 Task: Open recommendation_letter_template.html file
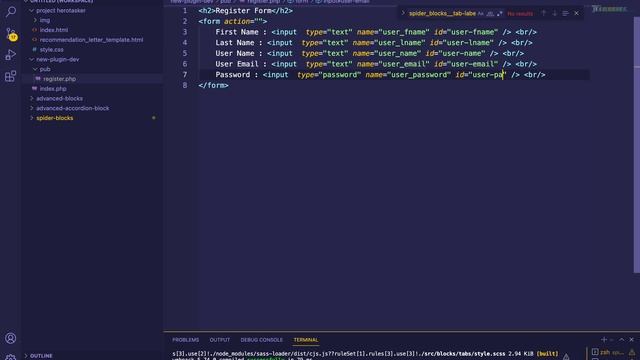[91, 40]
